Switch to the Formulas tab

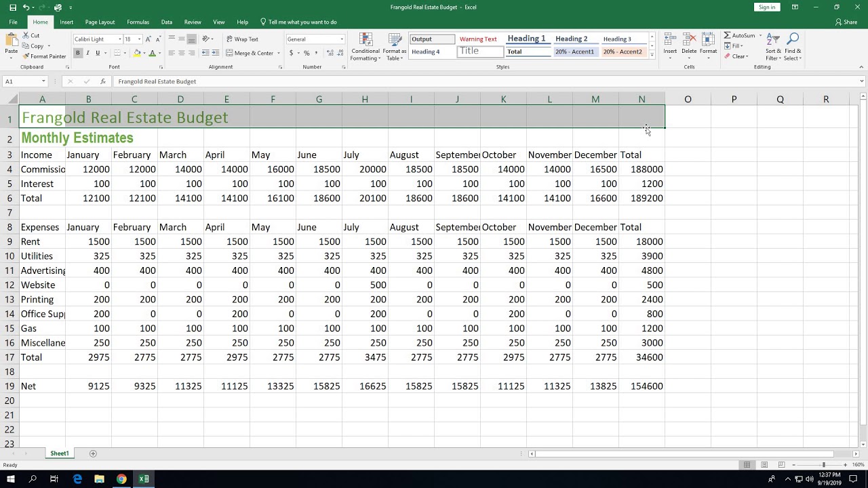[138, 22]
